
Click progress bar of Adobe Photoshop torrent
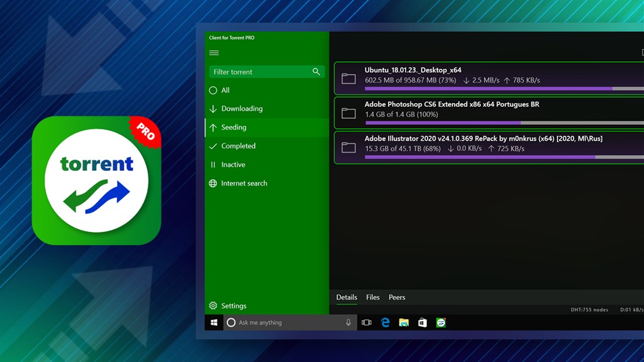[x=504, y=123]
